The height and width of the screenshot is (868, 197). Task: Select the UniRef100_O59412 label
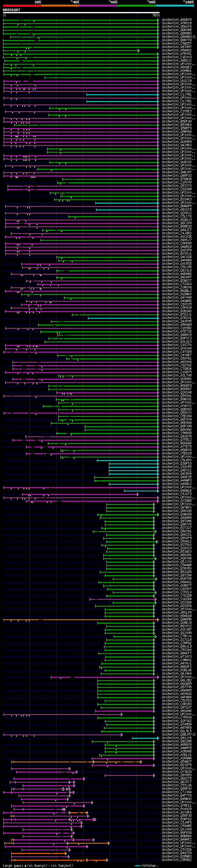(x=177, y=542)
